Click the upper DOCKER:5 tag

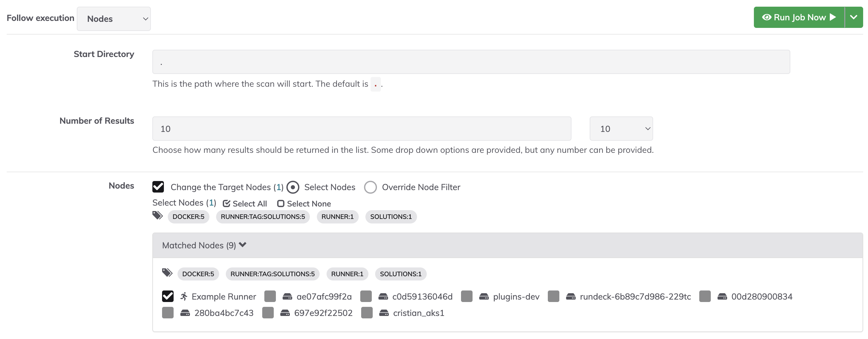(x=188, y=216)
